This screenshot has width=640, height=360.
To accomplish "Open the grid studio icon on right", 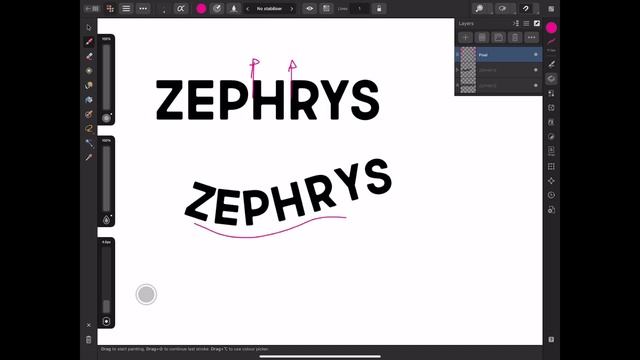I will [551, 166].
